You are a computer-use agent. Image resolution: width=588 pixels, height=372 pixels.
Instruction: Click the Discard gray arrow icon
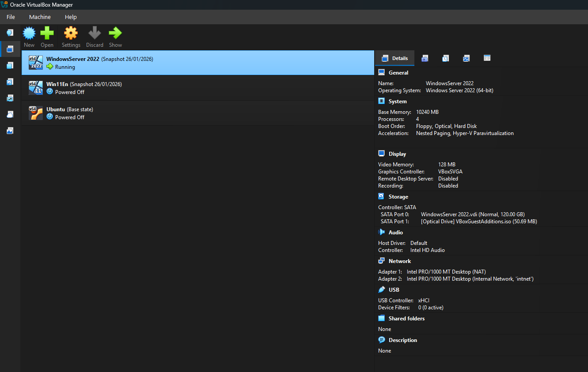[95, 34]
